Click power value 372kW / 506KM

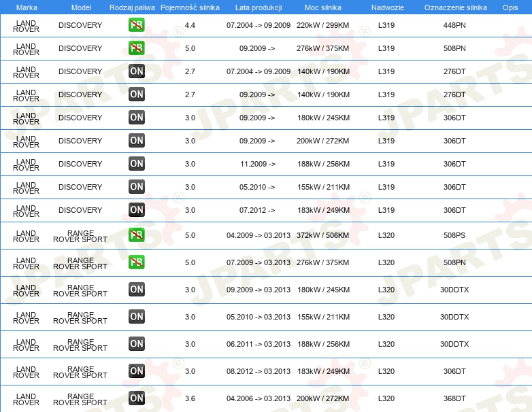(x=322, y=235)
